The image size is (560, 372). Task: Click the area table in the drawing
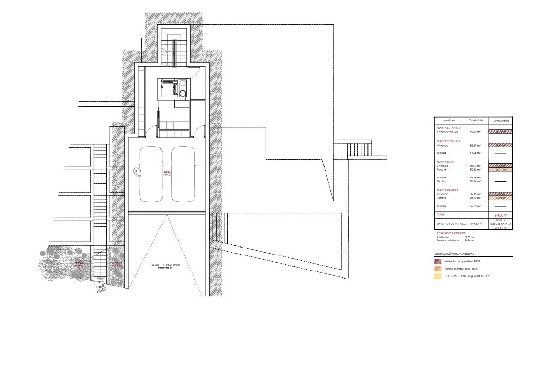473,173
